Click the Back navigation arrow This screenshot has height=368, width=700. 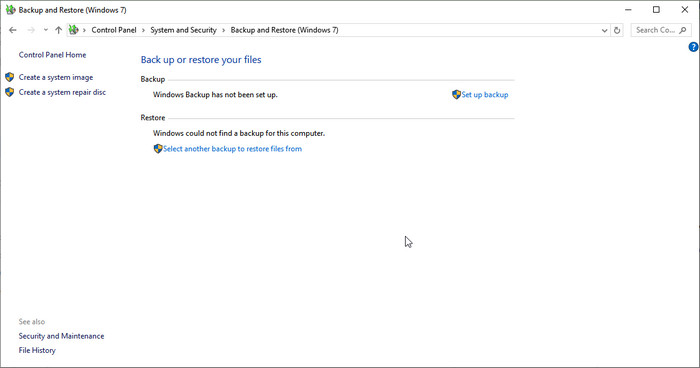(x=12, y=30)
